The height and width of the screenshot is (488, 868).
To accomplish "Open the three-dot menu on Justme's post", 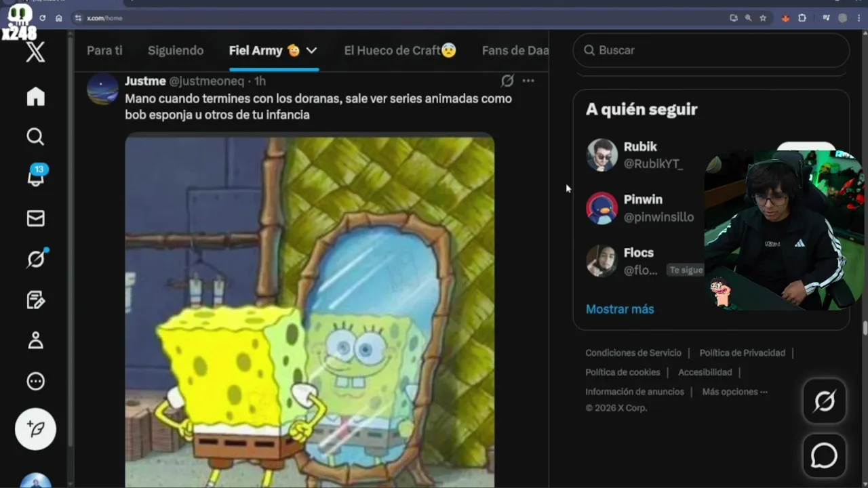I will tap(528, 81).
